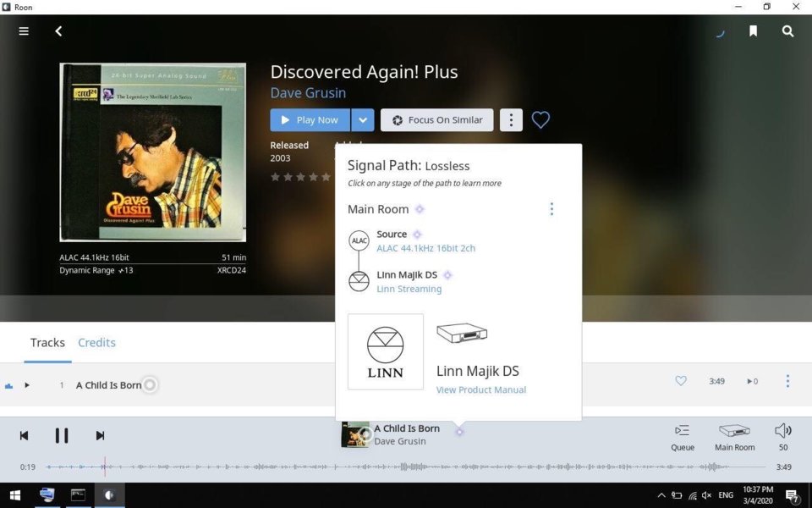Image resolution: width=812 pixels, height=508 pixels.
Task: Go back with the left arrow
Action: click(x=58, y=31)
